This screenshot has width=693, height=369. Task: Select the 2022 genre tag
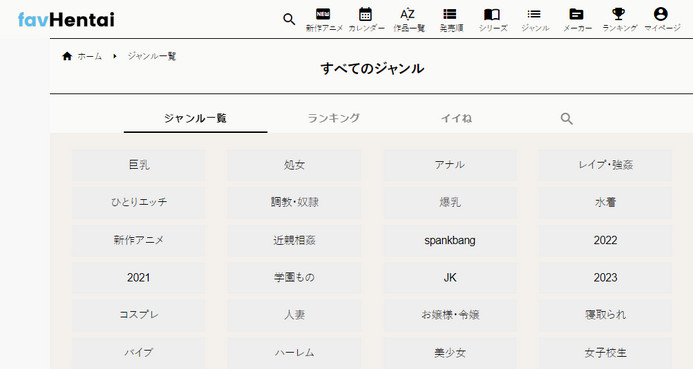(605, 240)
